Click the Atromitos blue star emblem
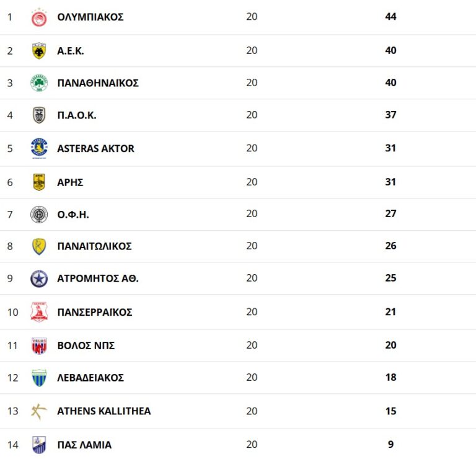The height and width of the screenshot is (459, 476). [39, 279]
